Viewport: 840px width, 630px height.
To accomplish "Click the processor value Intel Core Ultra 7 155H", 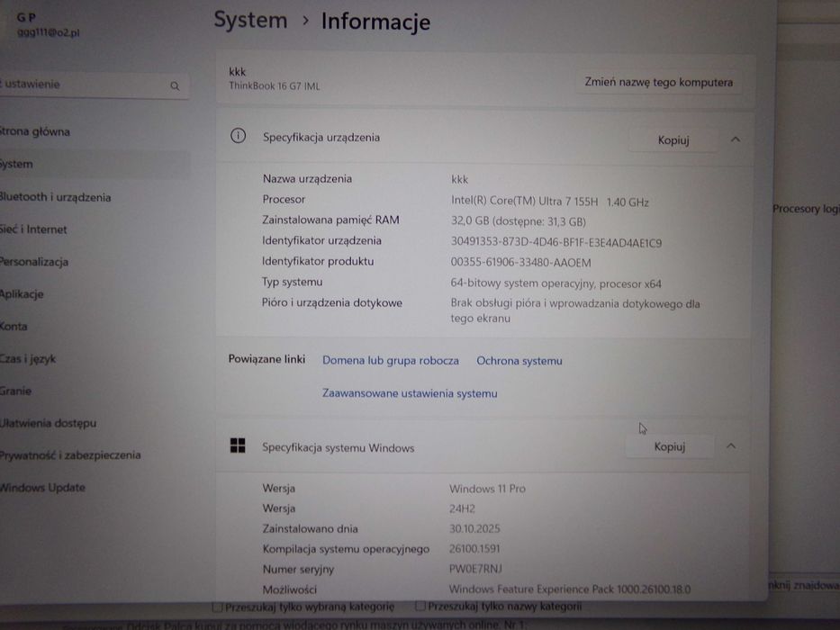I will pyautogui.click(x=549, y=202).
